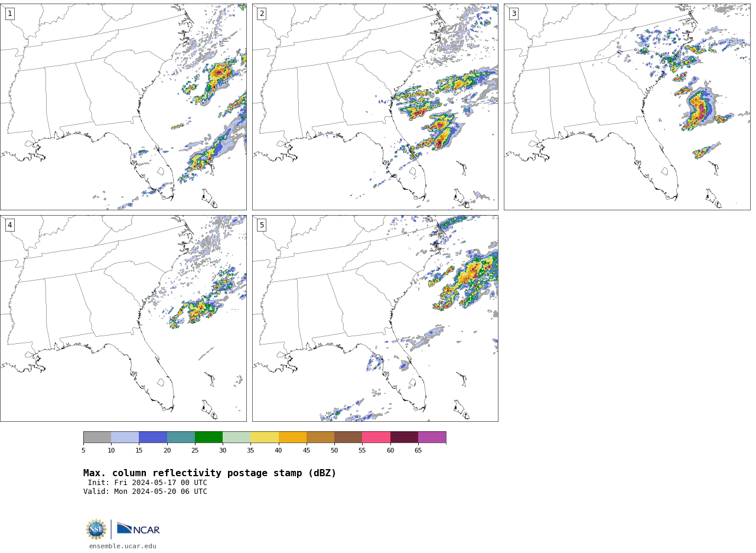Screen dimensions: 756x553
Task: Pick the yellow 35-40 dBZ swatch
Action: click(265, 437)
